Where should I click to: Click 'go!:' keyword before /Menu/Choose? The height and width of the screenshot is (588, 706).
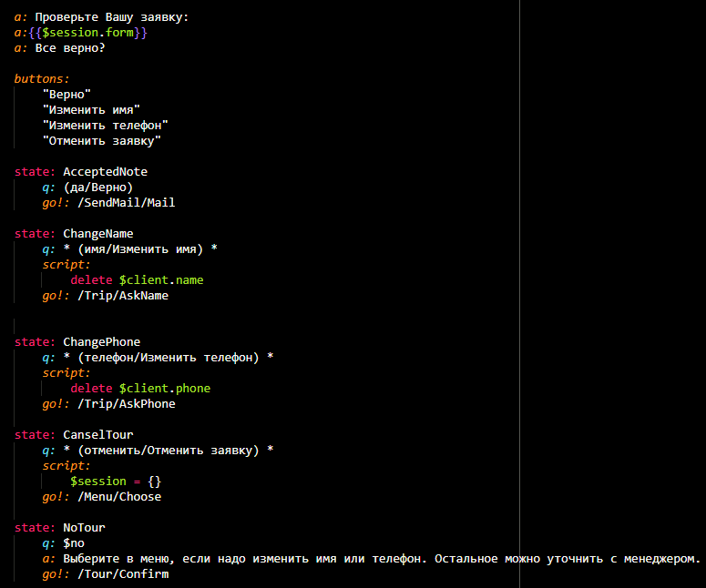(x=56, y=497)
